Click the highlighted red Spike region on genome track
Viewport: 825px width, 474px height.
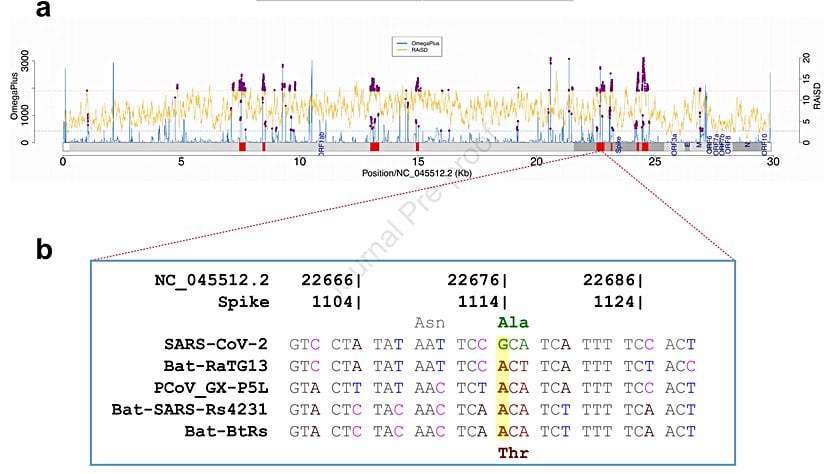pos(600,147)
